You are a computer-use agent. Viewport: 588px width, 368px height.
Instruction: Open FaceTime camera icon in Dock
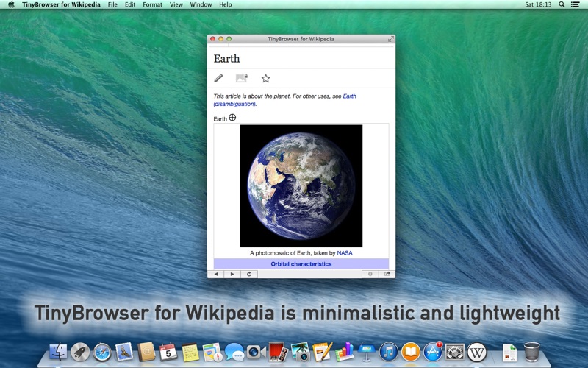pos(256,353)
